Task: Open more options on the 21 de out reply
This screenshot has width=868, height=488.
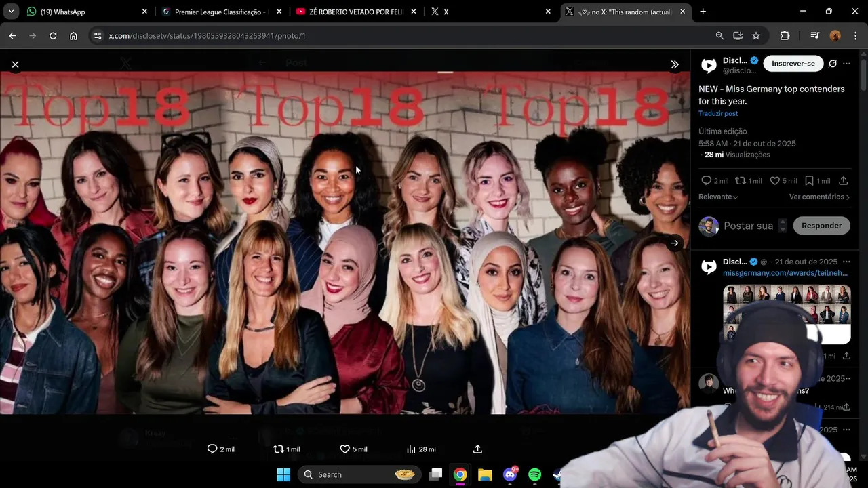Action: click(846, 262)
